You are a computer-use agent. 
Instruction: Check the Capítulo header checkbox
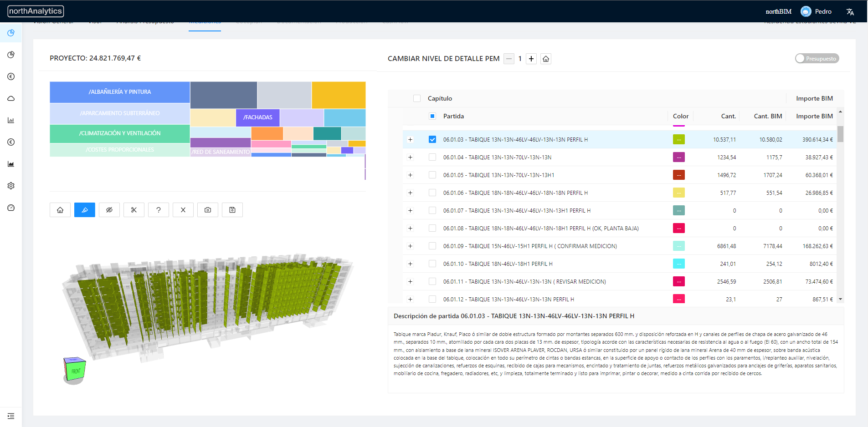coord(417,98)
